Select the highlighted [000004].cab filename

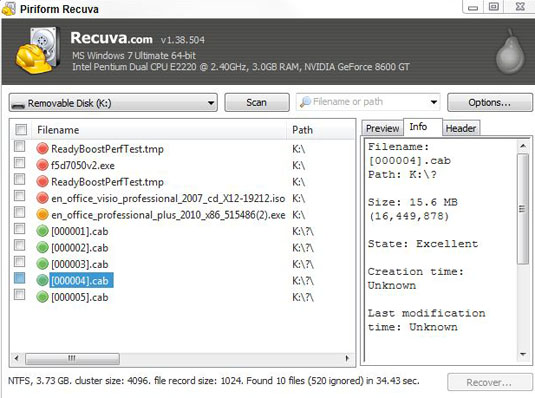[x=82, y=281]
